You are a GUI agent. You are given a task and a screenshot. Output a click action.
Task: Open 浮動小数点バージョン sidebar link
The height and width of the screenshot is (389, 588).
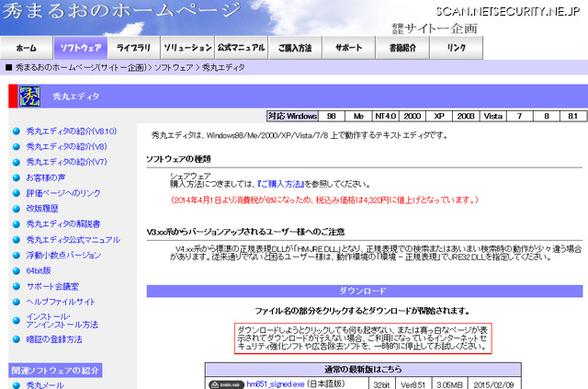63,255
